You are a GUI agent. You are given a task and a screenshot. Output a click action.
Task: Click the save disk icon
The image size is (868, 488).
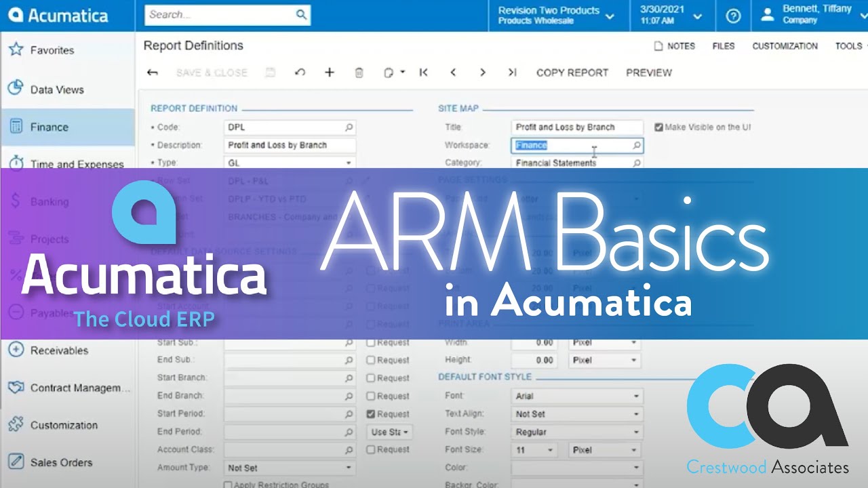[270, 73]
